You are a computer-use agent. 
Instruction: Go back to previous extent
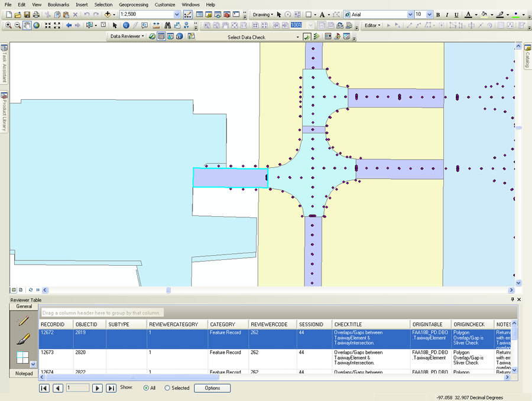click(x=69, y=25)
